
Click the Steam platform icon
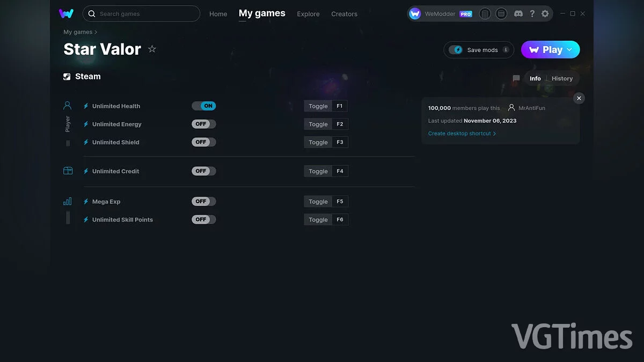(x=67, y=77)
